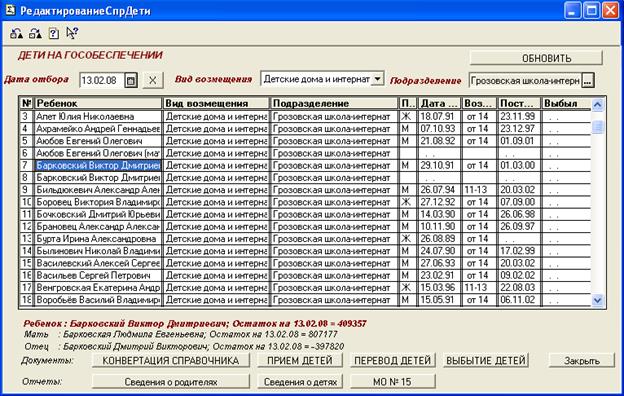Click the Подразделение column header in the table
Image resolution: width=624 pixels, height=396 pixels.
coord(334,103)
